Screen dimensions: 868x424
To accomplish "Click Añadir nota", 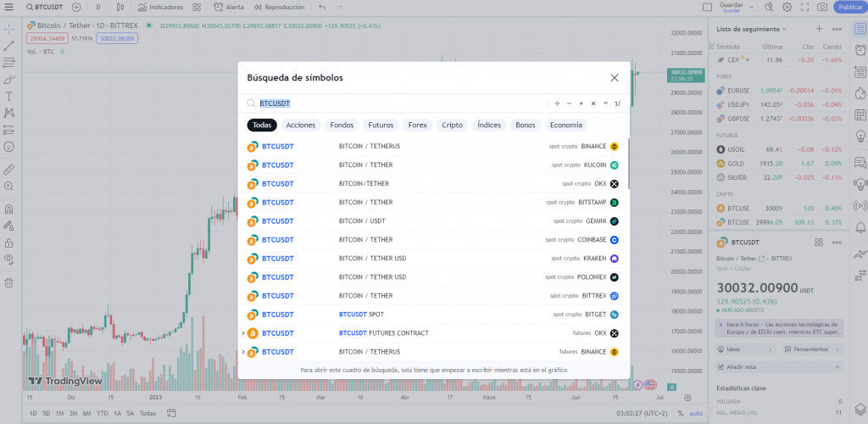I will tap(779, 366).
